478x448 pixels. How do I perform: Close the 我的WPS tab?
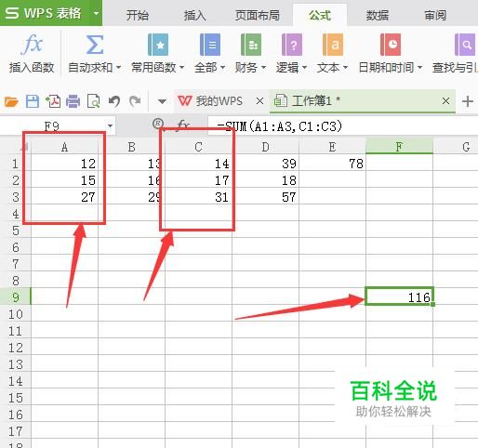click(x=259, y=101)
